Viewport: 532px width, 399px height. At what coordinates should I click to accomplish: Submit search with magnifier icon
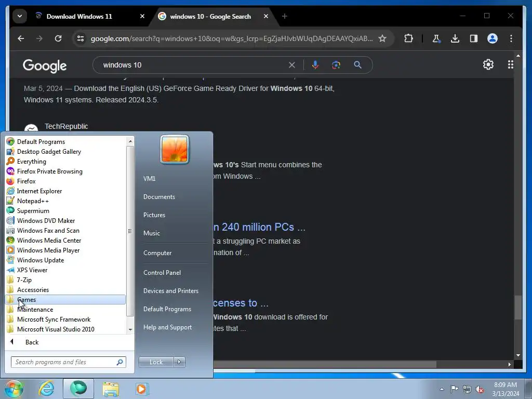point(357,65)
